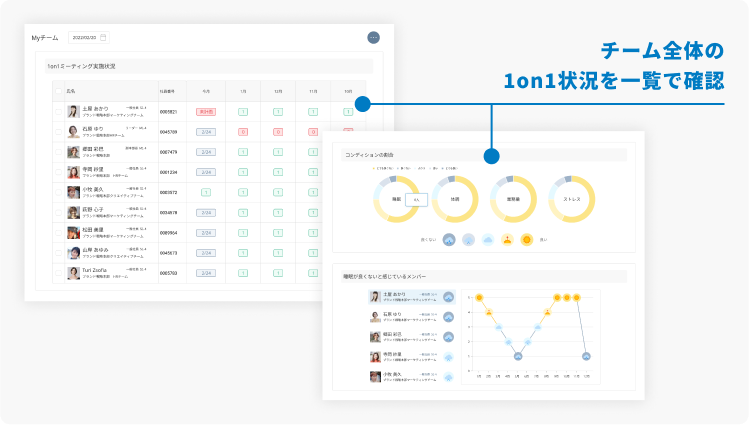Tick the checkbox for 土屋 あかり row
The image size is (749, 425).
click(x=60, y=111)
